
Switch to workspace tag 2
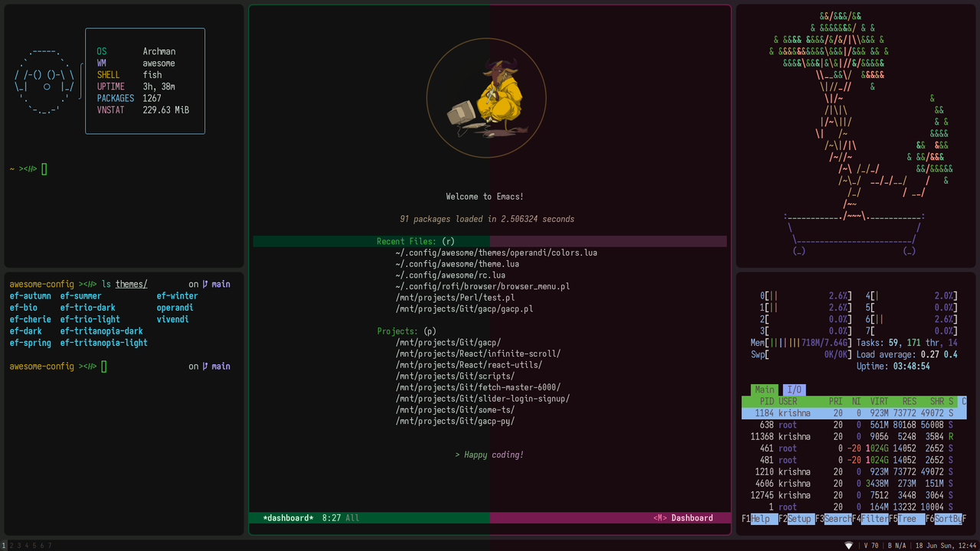(x=11, y=546)
